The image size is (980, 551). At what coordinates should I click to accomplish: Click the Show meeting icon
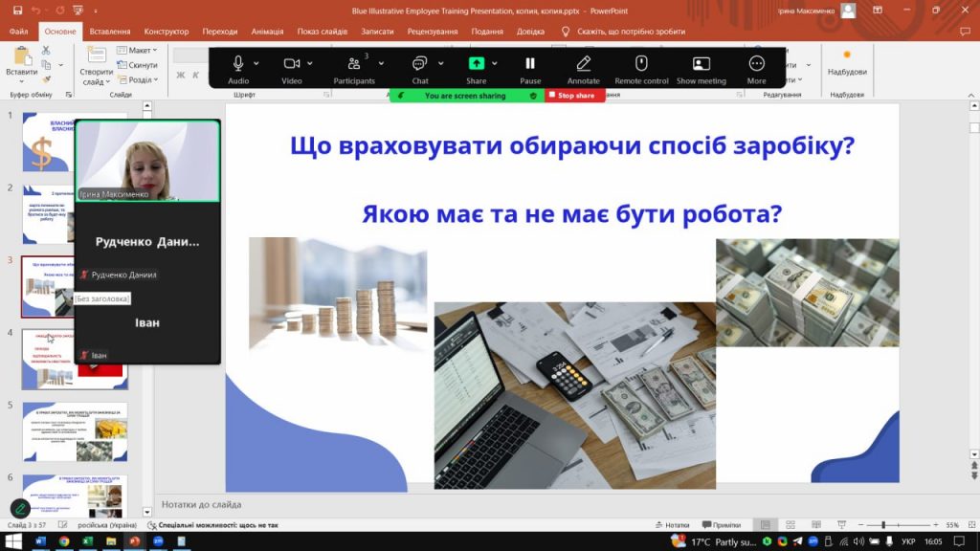pos(701,63)
